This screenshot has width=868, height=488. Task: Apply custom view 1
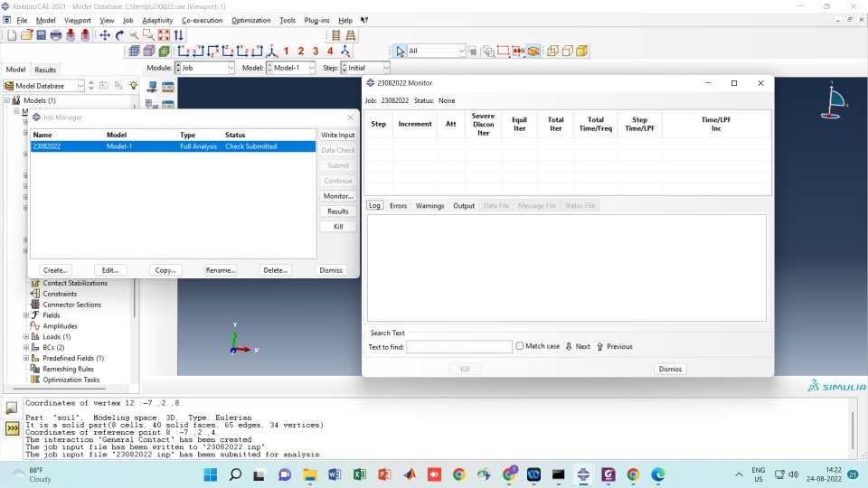click(287, 51)
